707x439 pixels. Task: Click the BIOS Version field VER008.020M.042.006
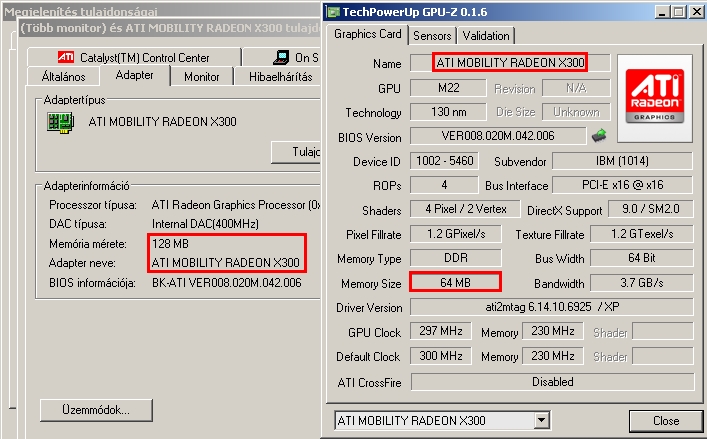click(x=498, y=136)
